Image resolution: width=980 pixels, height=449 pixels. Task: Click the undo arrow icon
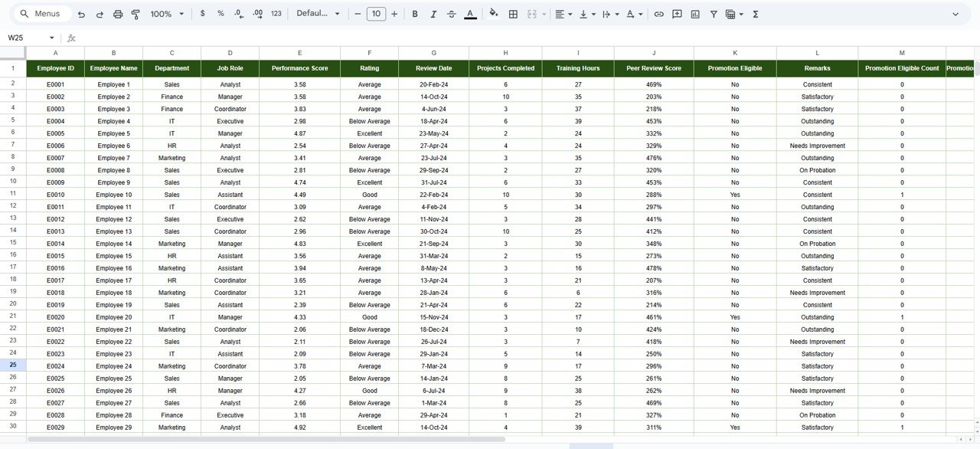[x=81, y=15]
